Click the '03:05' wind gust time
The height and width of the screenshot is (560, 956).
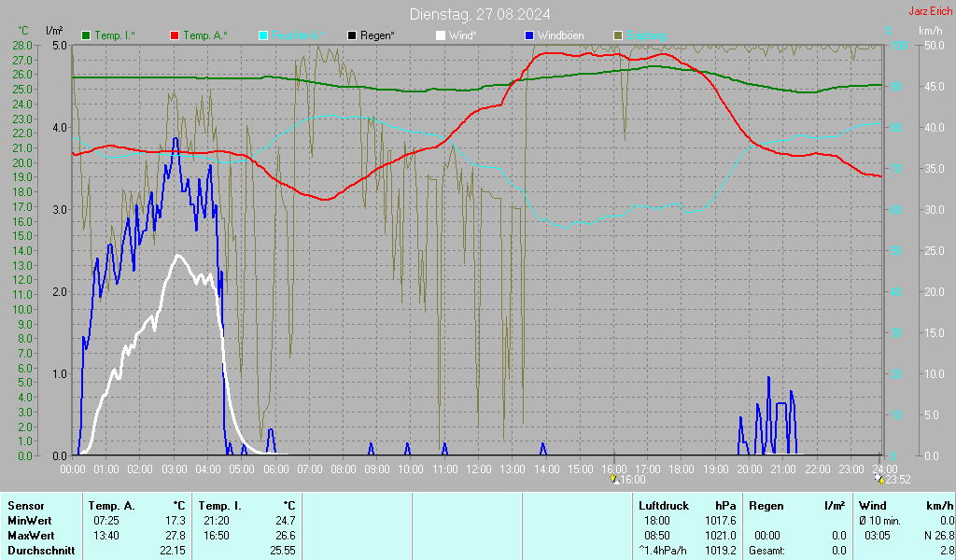(878, 536)
